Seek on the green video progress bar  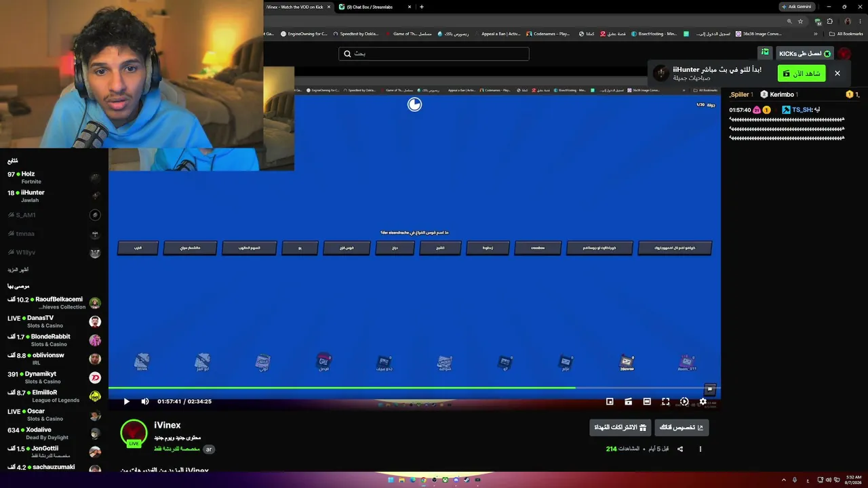tap(414, 388)
